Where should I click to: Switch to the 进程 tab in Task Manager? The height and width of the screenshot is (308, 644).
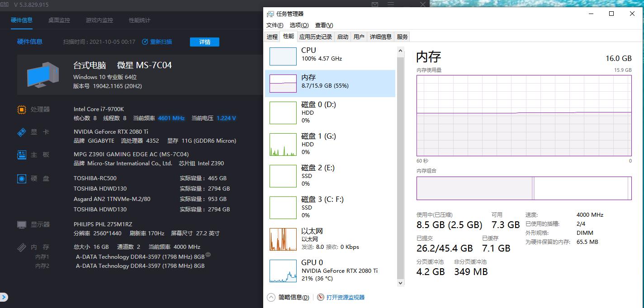[x=272, y=37]
